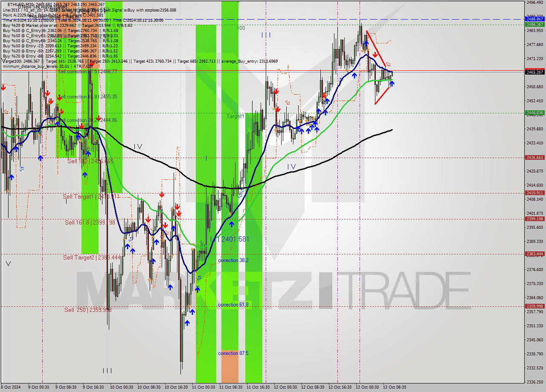Click the '13 Oct 08:30' time label
Image resolution: width=546 pixels, height=392 pixels.
(395, 387)
